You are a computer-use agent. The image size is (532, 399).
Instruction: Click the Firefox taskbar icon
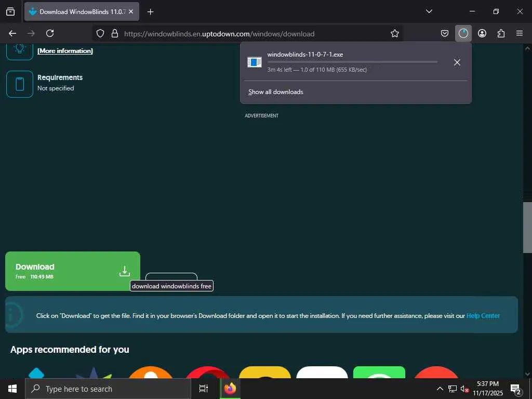click(x=230, y=389)
